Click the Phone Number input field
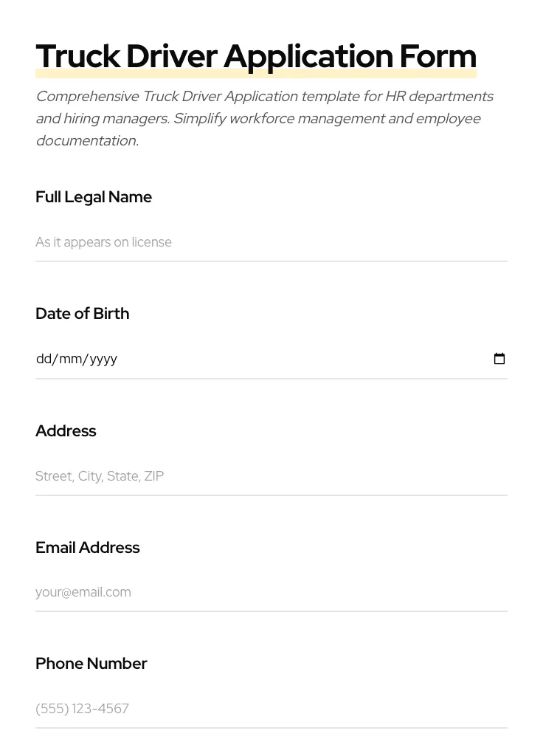543x756 pixels. 271,709
